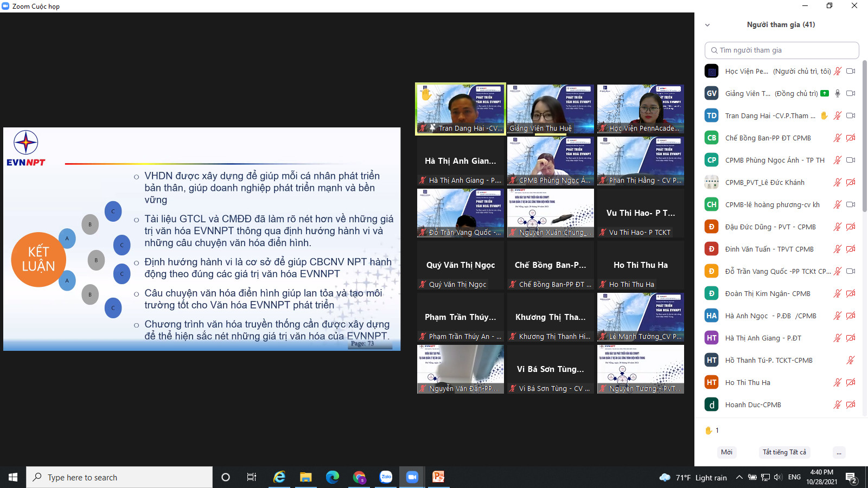868x488 pixels.
Task: Toggle camera-off icon for CPMB_PVT_Lê Đức Khánh
Action: 851,182
